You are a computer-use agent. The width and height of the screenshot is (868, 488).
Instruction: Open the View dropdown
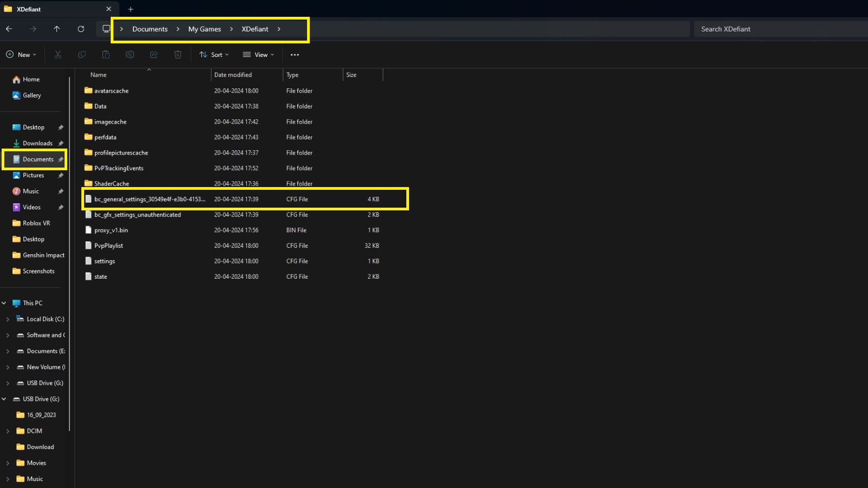(x=258, y=55)
